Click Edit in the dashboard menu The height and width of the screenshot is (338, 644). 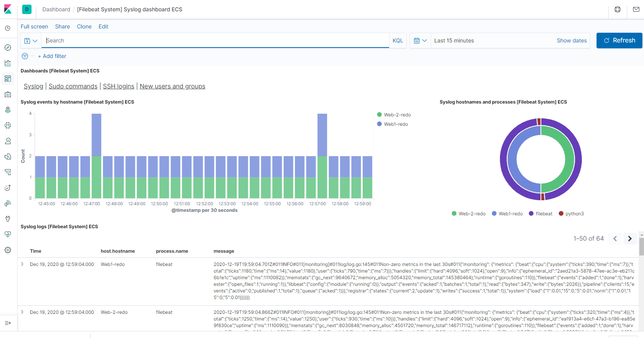coord(104,26)
